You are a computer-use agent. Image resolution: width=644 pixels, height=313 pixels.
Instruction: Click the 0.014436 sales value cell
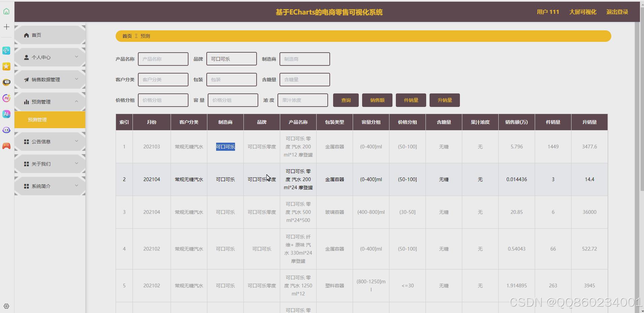(517, 179)
